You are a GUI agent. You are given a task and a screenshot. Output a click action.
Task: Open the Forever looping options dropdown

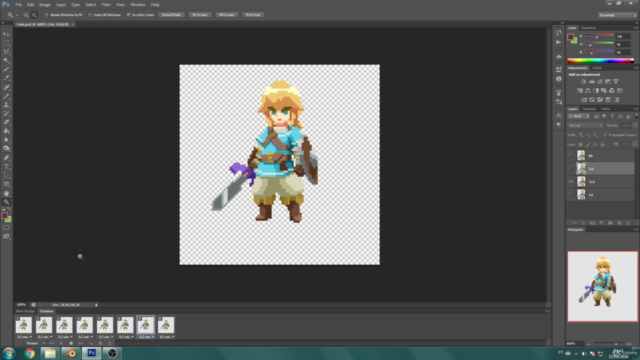35,343
